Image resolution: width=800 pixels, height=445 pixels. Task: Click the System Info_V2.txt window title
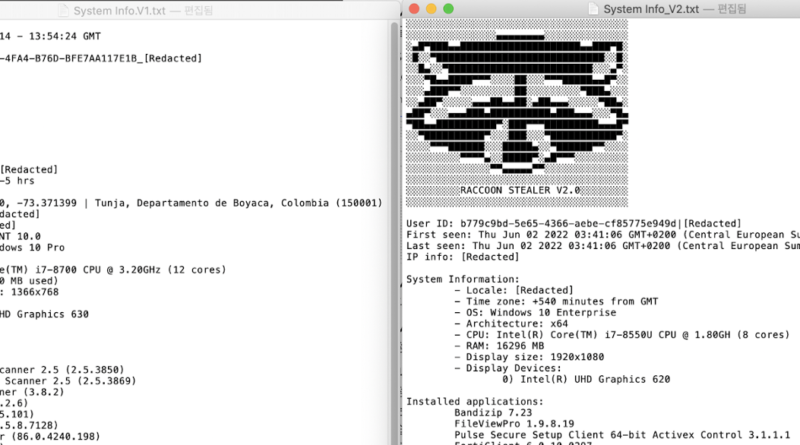tap(651, 9)
